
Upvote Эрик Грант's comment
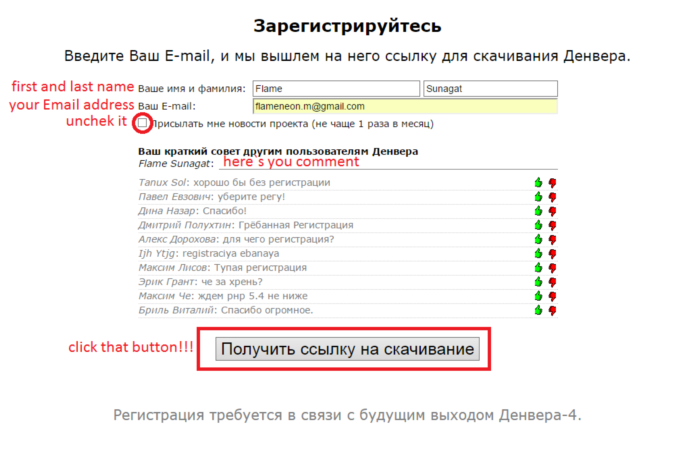[x=538, y=282]
